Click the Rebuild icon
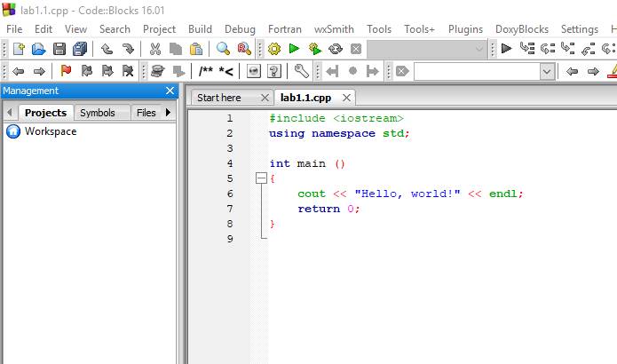The width and height of the screenshot is (617, 364). (336, 49)
